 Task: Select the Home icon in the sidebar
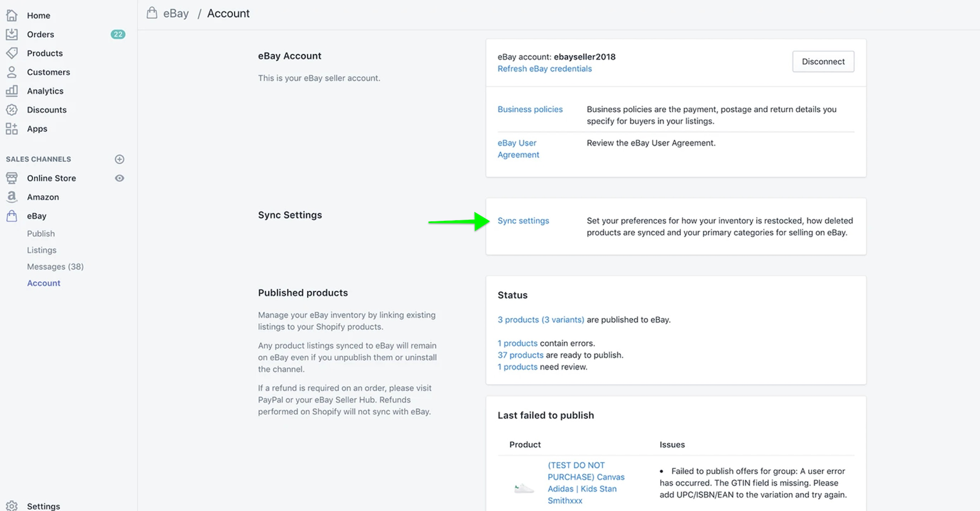point(12,15)
